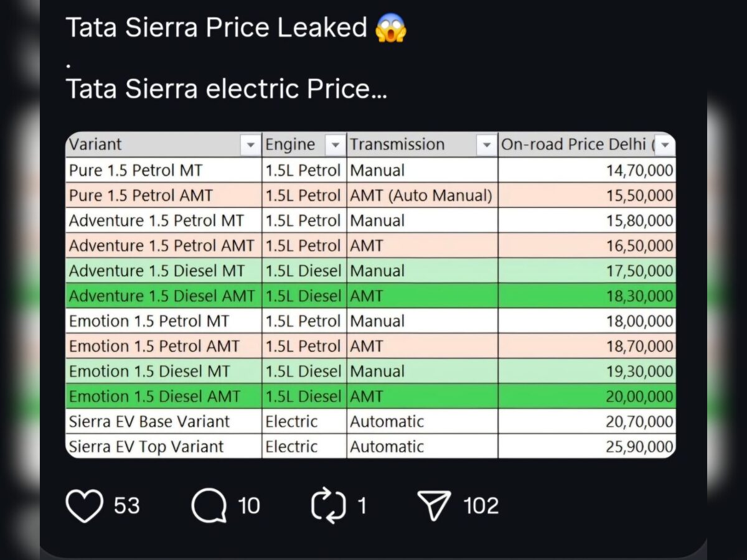This screenshot has height=560, width=747.
Task: Open the On-road Price Delhi filter dropdown
Action: click(665, 144)
